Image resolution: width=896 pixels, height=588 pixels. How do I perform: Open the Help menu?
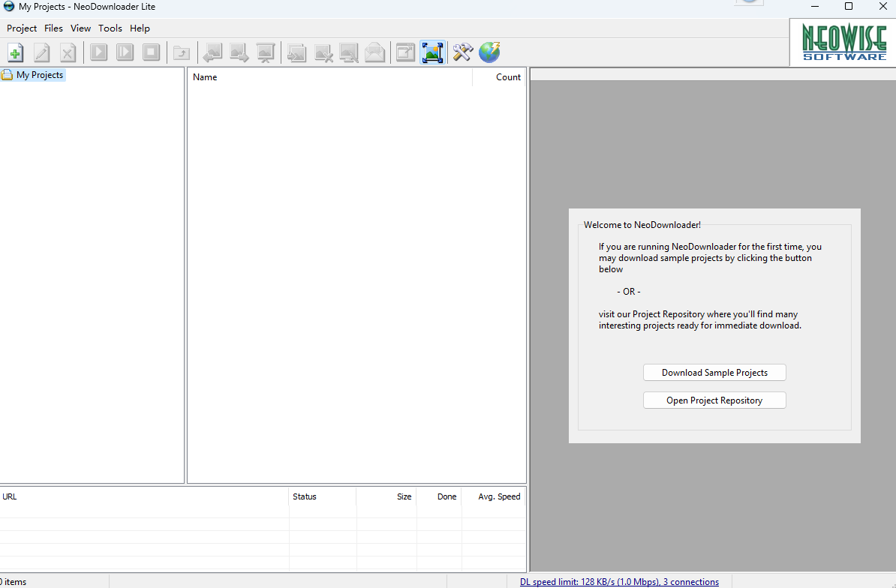point(140,28)
